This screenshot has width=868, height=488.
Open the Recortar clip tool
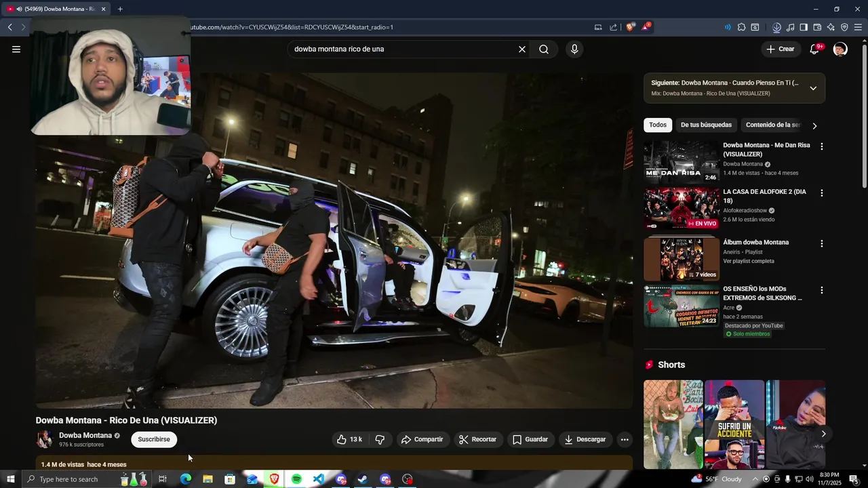coord(478,439)
